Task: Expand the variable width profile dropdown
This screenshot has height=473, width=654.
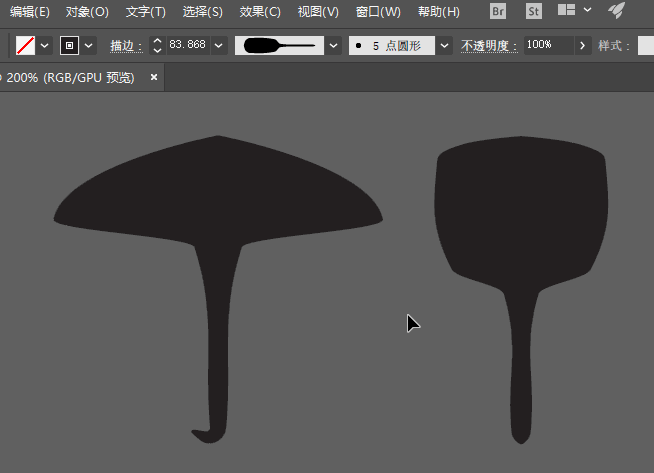Action: pos(333,45)
